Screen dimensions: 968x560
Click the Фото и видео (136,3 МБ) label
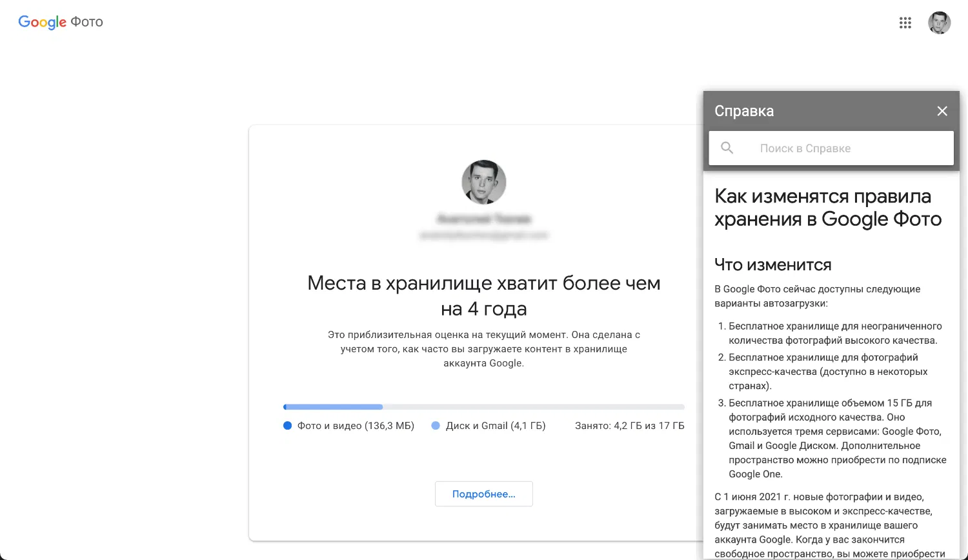point(356,426)
